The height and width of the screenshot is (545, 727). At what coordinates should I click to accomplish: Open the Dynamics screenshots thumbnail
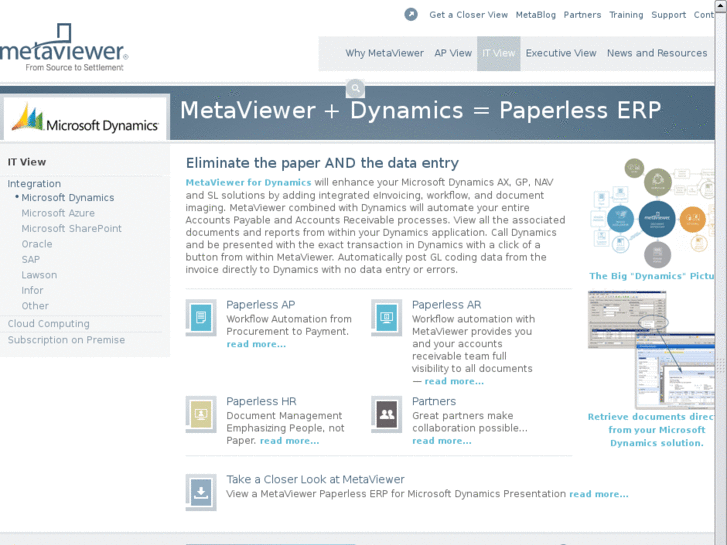(x=651, y=349)
